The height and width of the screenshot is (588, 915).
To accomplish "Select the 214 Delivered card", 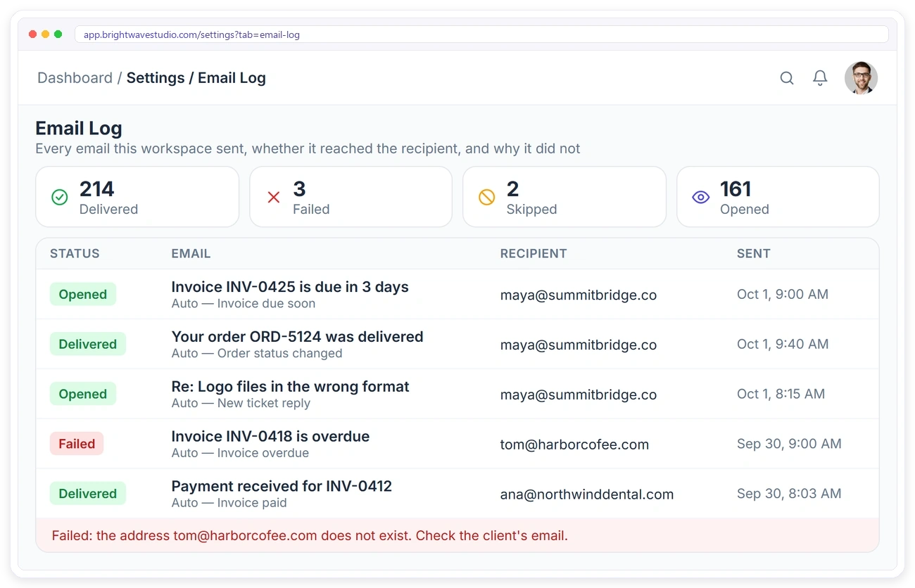I will coord(137,197).
